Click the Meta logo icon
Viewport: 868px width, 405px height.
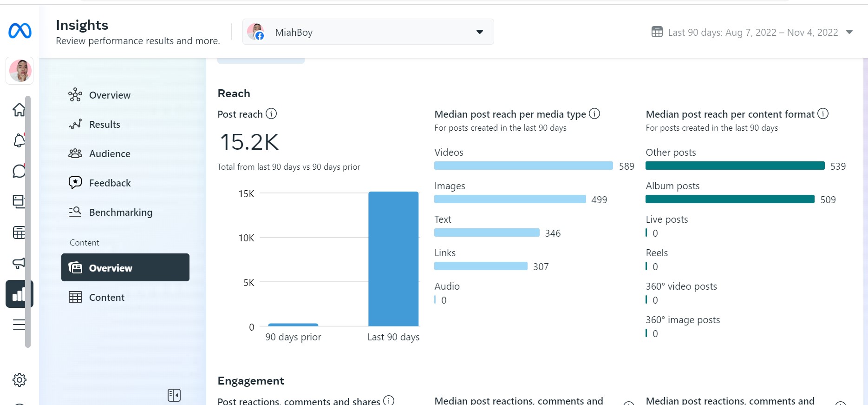coord(20,31)
